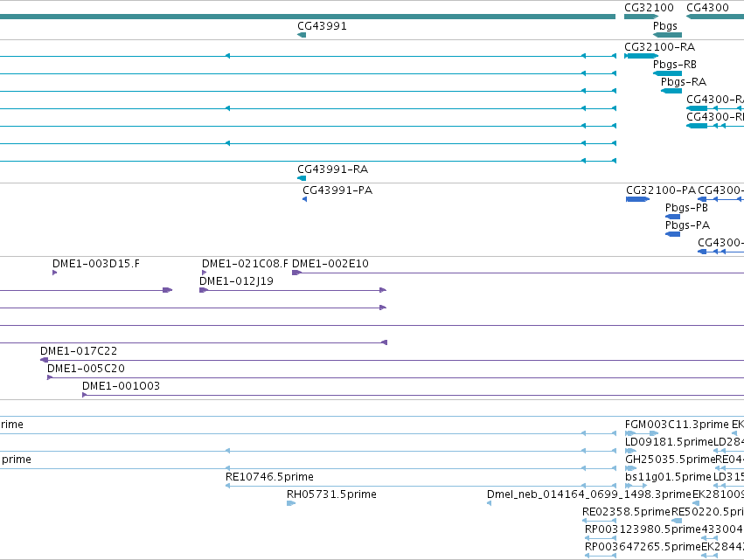This screenshot has height=560, width=744.
Task: Select the Pbgs gene label
Action: pyautogui.click(x=664, y=26)
